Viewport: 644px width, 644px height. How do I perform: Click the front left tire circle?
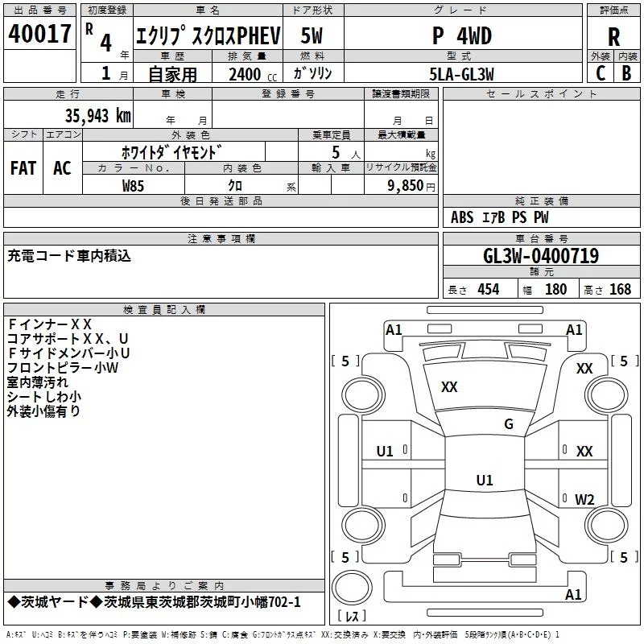pos(363,395)
